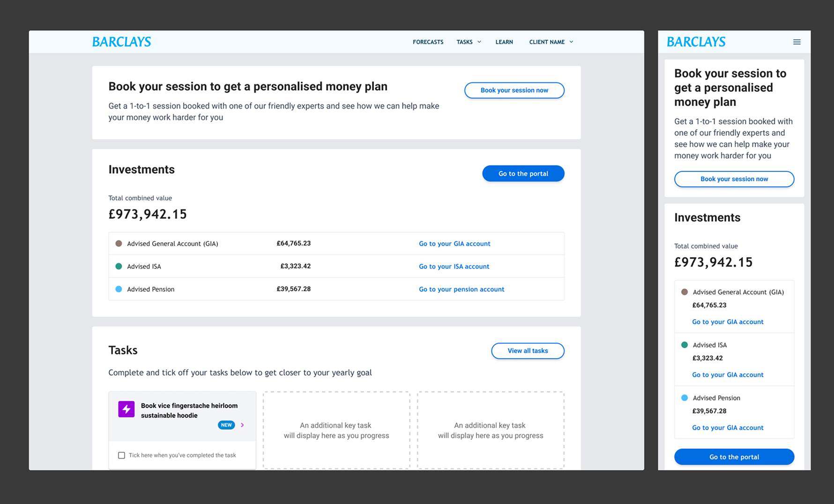Image resolution: width=834 pixels, height=504 pixels.
Task: Click desktop amount £64,765.23
Action: 293,244
